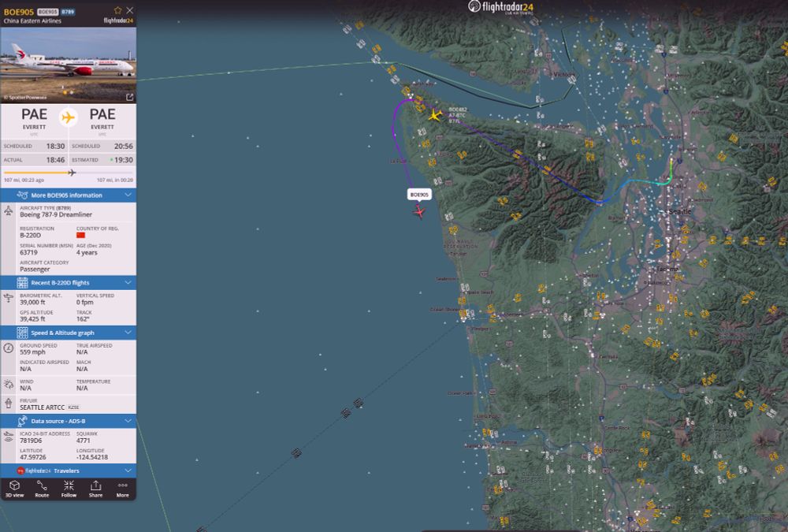The height and width of the screenshot is (532, 788).
Task: Select the yellow BOE482 aircraft on map
Action: click(x=435, y=115)
